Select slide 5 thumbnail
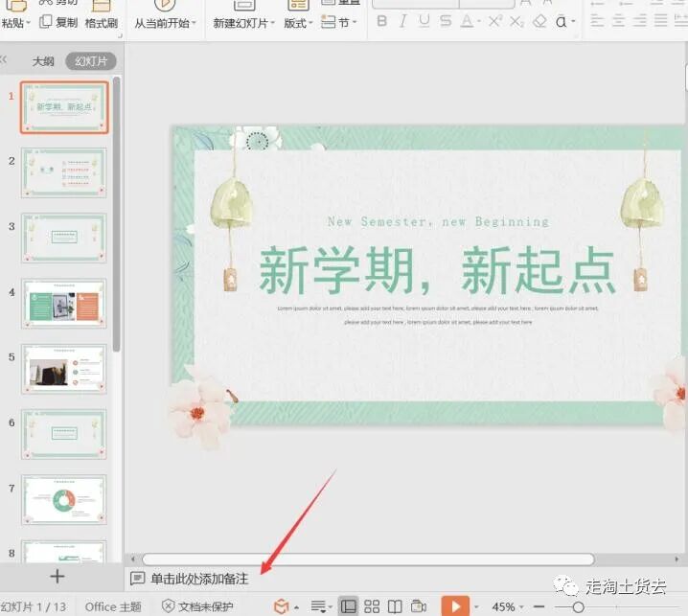Viewport: 688px width, 616px height. pyautogui.click(x=64, y=369)
